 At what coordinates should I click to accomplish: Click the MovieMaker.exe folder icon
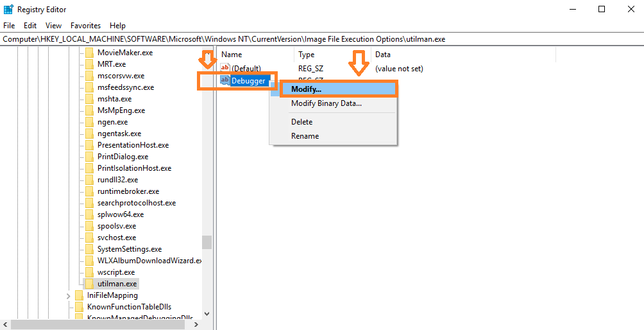[89, 53]
